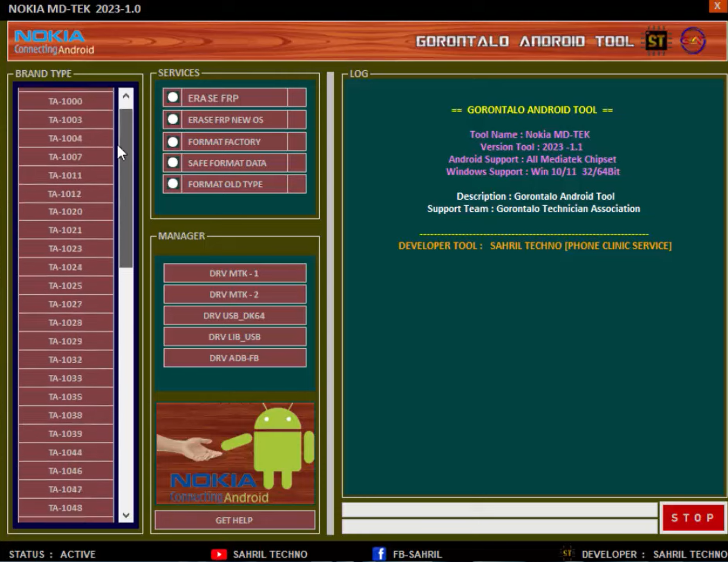Image resolution: width=728 pixels, height=562 pixels.
Task: Click the brand list scrollbar thumb
Action: click(x=125, y=188)
